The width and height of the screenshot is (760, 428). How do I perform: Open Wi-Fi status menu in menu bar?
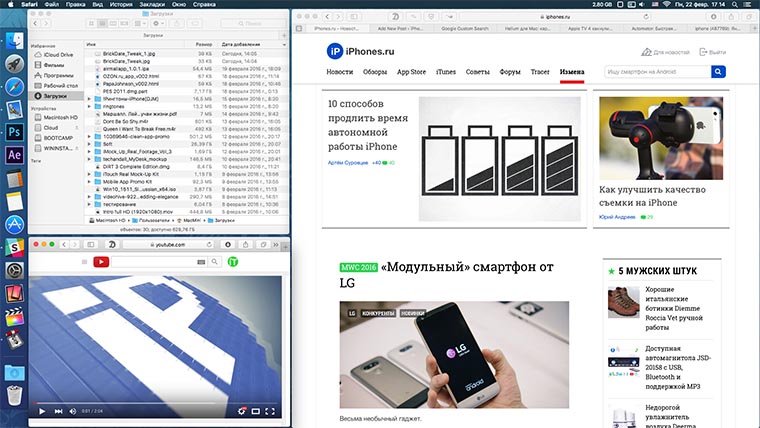(666, 4)
